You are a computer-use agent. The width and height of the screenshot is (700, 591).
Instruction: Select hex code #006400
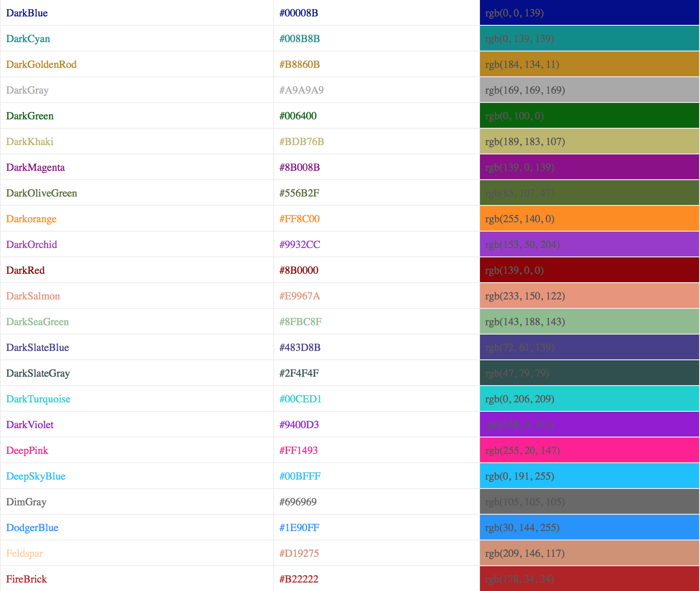click(298, 116)
